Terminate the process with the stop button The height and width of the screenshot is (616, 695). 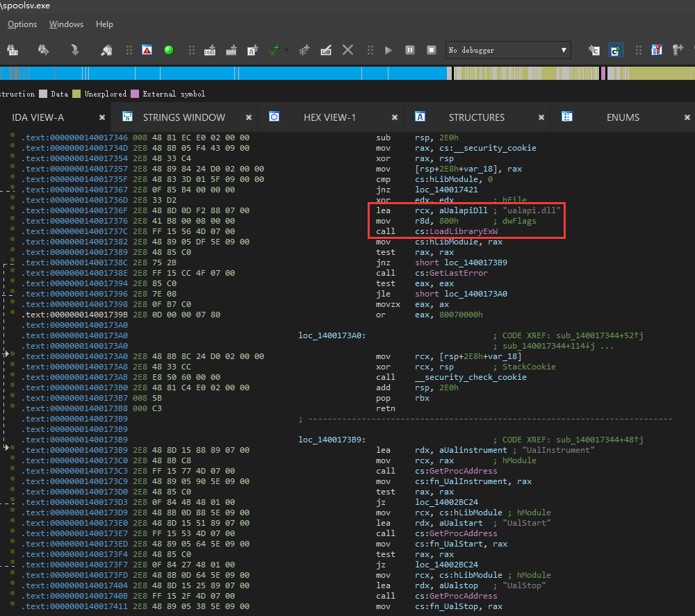click(432, 50)
